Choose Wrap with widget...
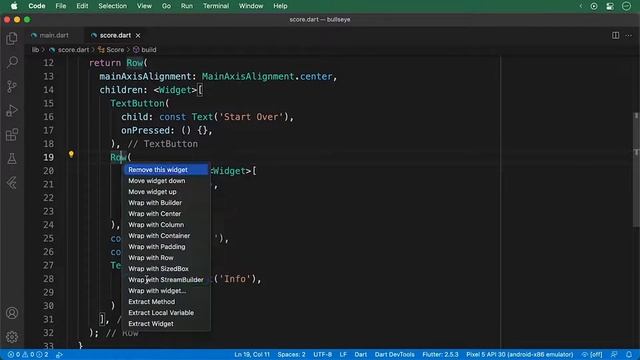 pyautogui.click(x=167, y=291)
